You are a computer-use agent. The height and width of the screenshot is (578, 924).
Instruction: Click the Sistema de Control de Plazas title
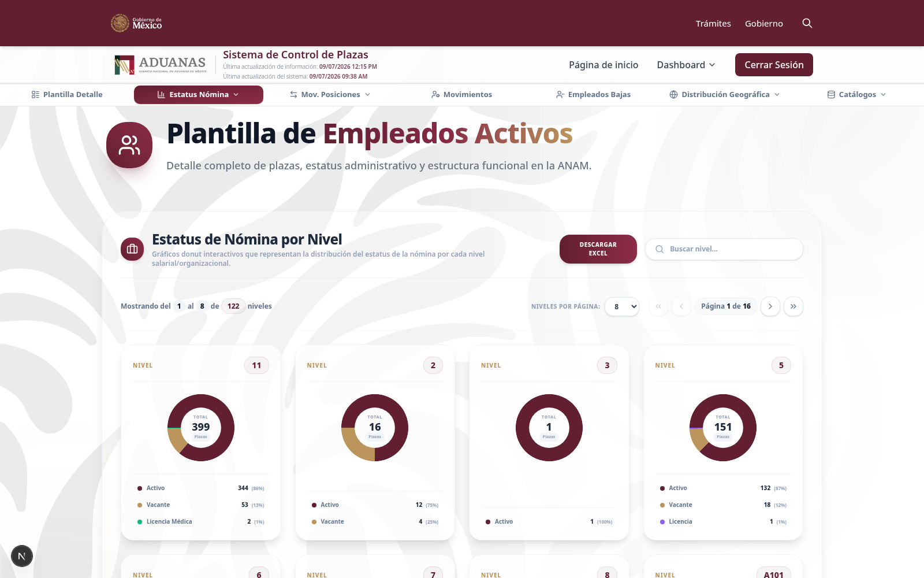(296, 55)
